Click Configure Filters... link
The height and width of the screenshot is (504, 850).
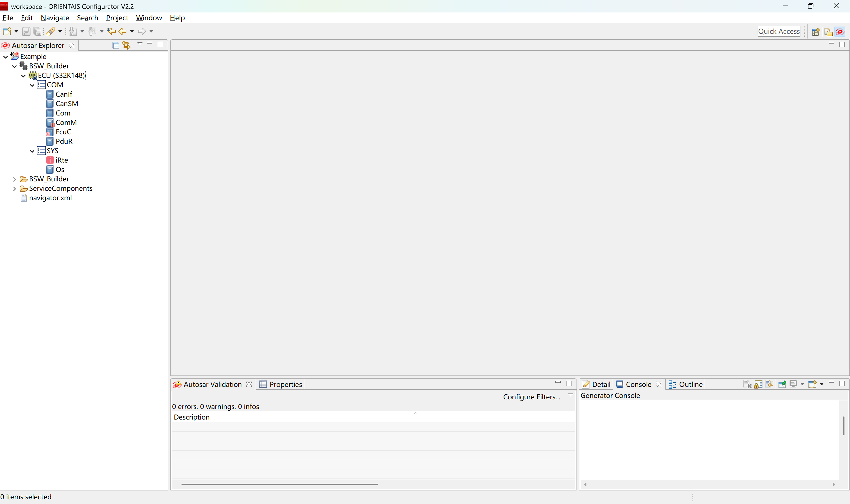[531, 397]
